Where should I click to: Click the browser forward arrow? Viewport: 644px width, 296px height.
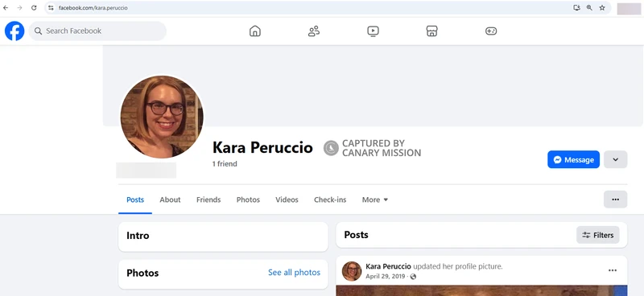(x=19, y=8)
